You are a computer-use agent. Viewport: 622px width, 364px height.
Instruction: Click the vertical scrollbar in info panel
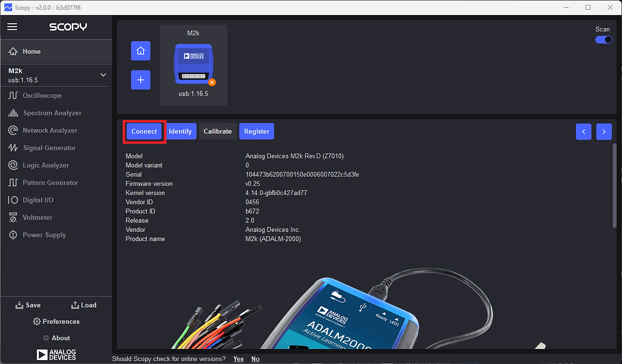(x=614, y=184)
